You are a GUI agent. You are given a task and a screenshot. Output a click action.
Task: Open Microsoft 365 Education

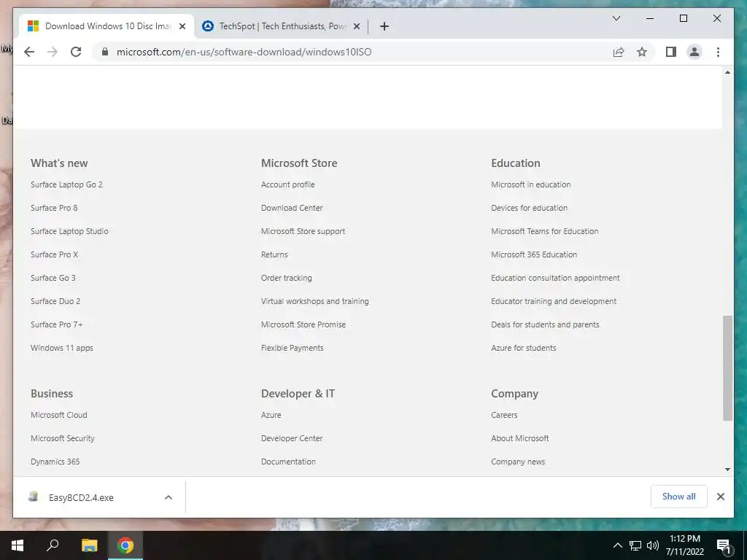click(534, 254)
